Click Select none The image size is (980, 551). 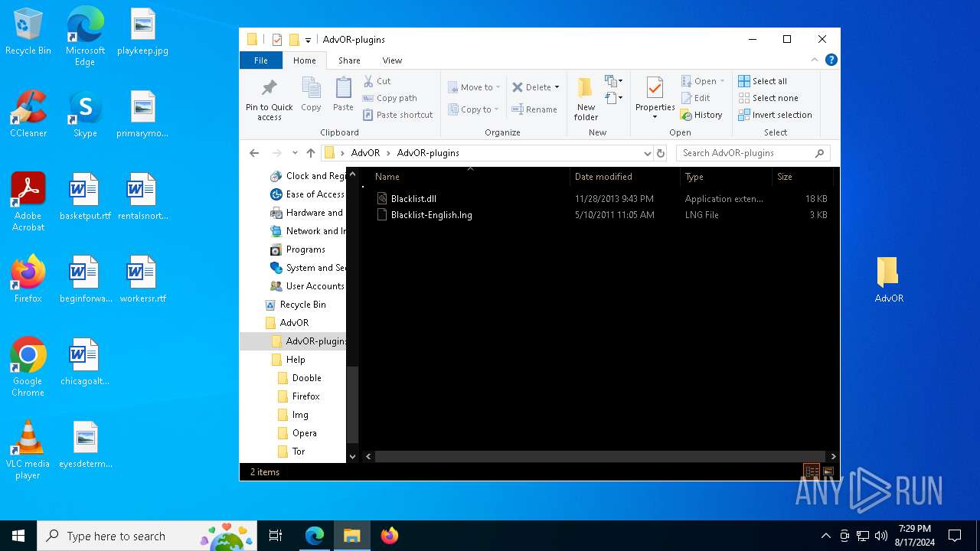[x=768, y=98]
